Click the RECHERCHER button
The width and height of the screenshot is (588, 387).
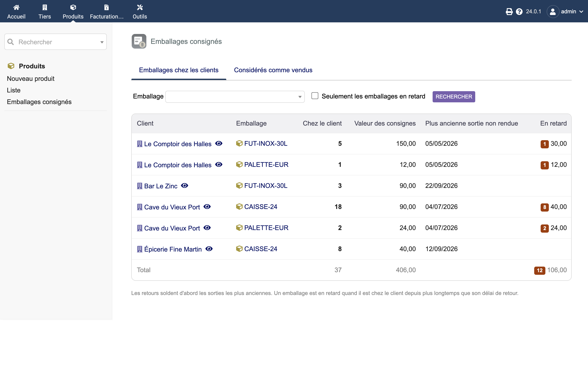(454, 97)
